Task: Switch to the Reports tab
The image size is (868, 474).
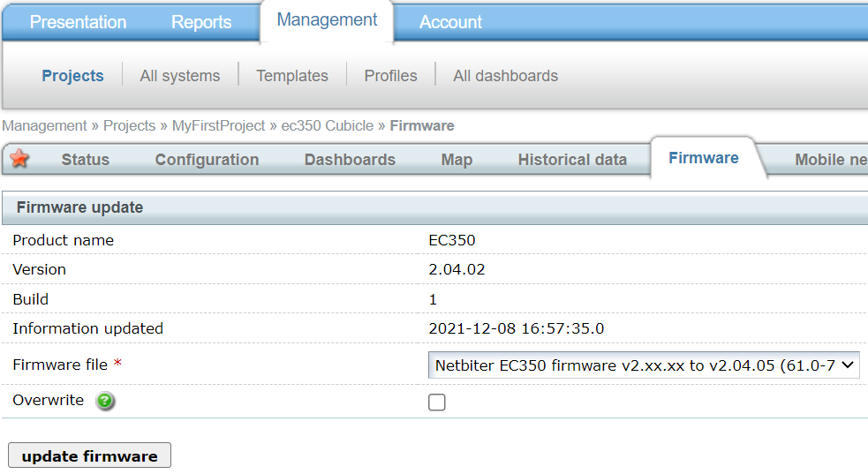Action: click(x=201, y=22)
